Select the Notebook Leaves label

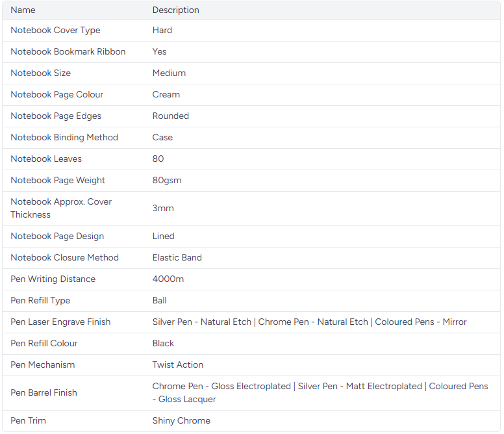point(46,159)
